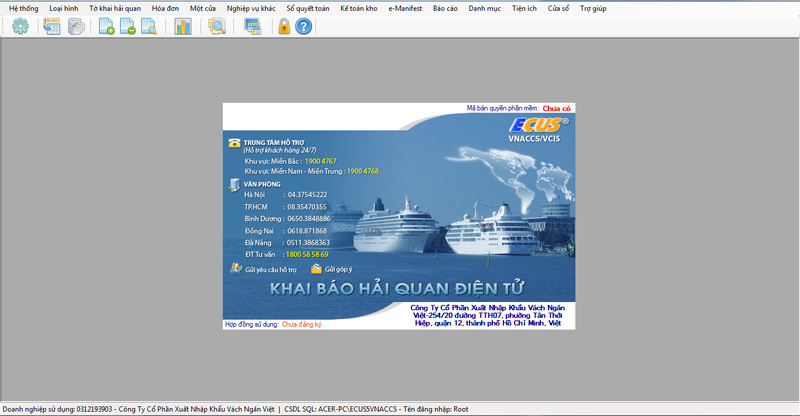The height and width of the screenshot is (416, 800).
Task: Click the magnifier over documents icon
Action: (217, 26)
